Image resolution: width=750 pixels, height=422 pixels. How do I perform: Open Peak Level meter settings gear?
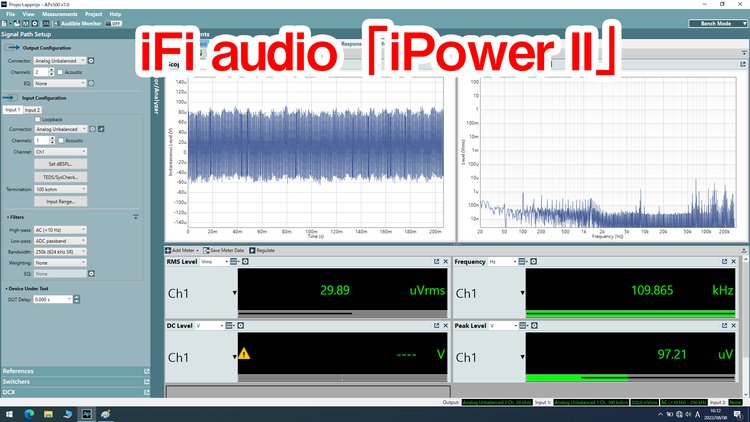pos(534,325)
